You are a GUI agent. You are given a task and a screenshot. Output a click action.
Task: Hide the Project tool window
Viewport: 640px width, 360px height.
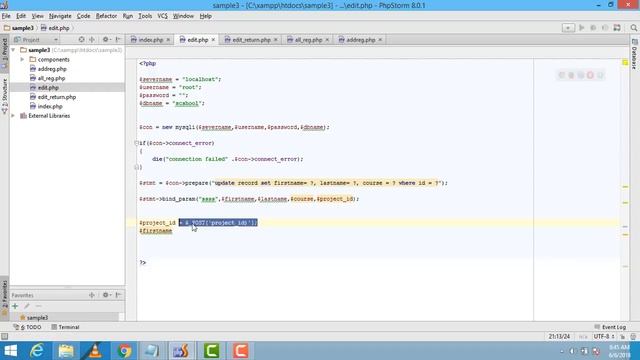(118, 40)
